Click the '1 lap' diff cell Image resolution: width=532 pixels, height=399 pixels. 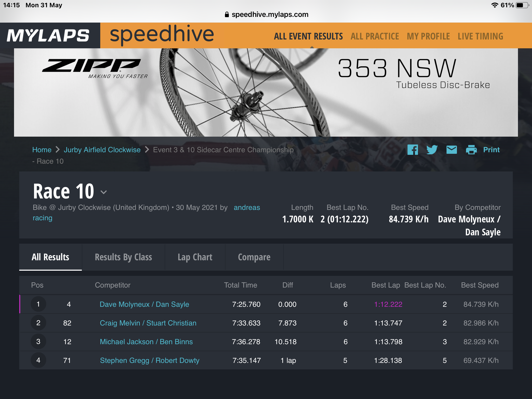288,360
